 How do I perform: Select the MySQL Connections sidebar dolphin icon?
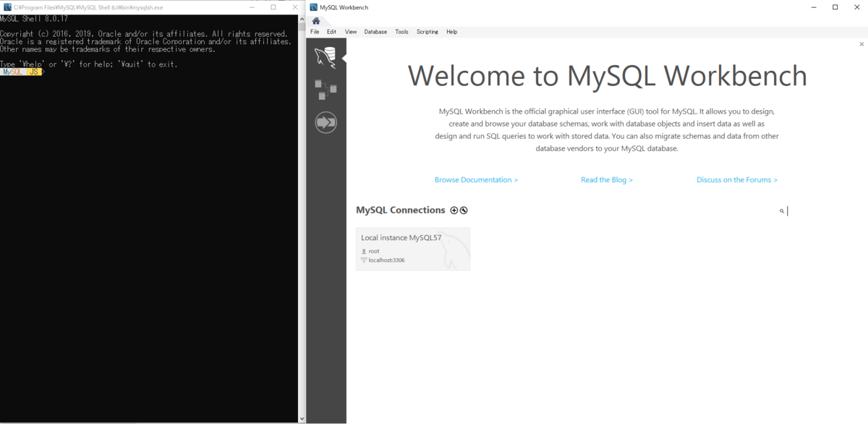pyautogui.click(x=325, y=58)
